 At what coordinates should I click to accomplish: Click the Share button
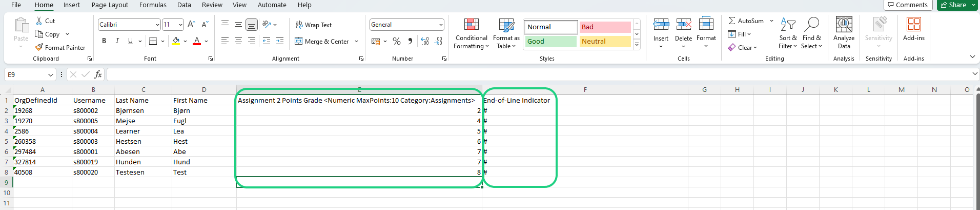click(x=952, y=5)
